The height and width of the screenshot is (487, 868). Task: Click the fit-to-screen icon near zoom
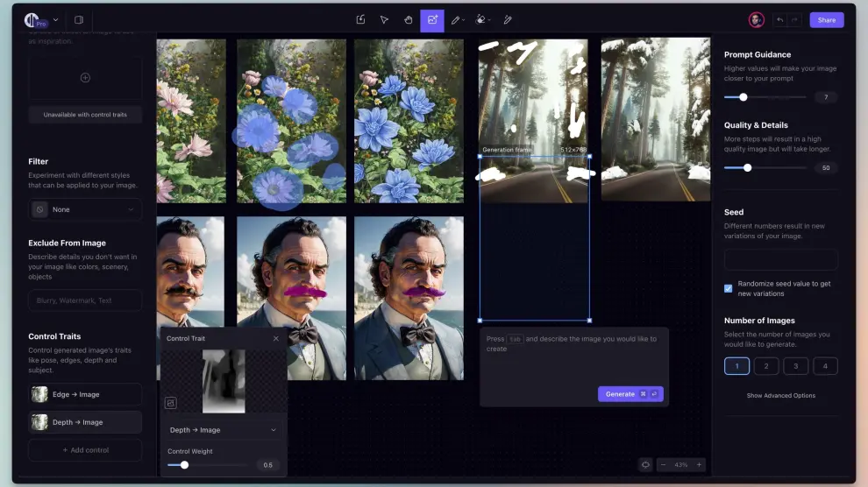[646, 464]
